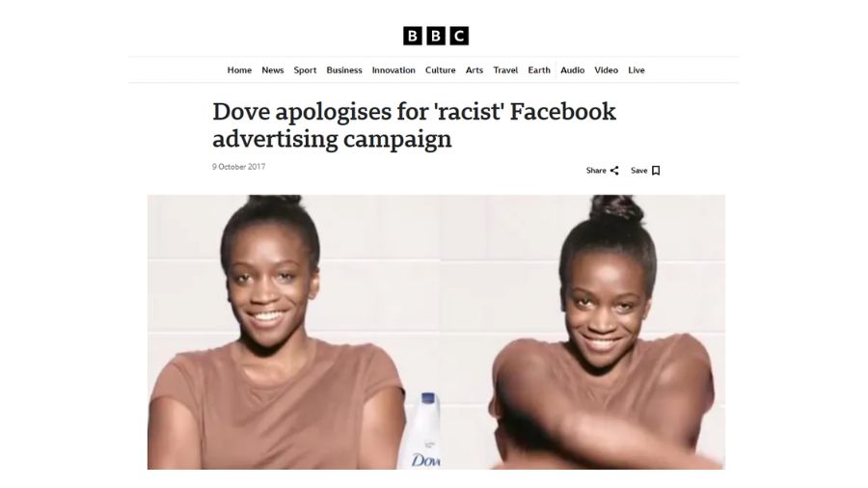Select Audio in the navigation bar

point(572,70)
